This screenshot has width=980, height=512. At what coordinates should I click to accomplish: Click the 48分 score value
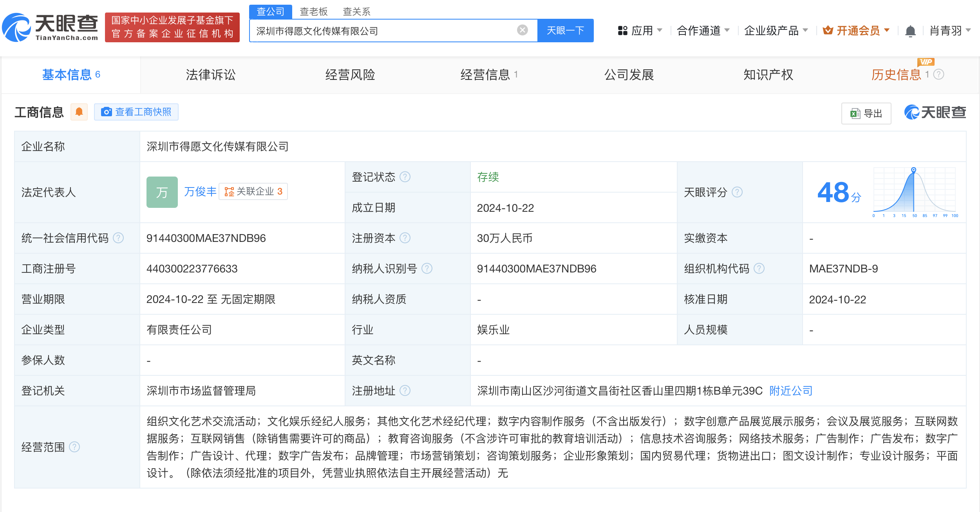click(x=839, y=193)
